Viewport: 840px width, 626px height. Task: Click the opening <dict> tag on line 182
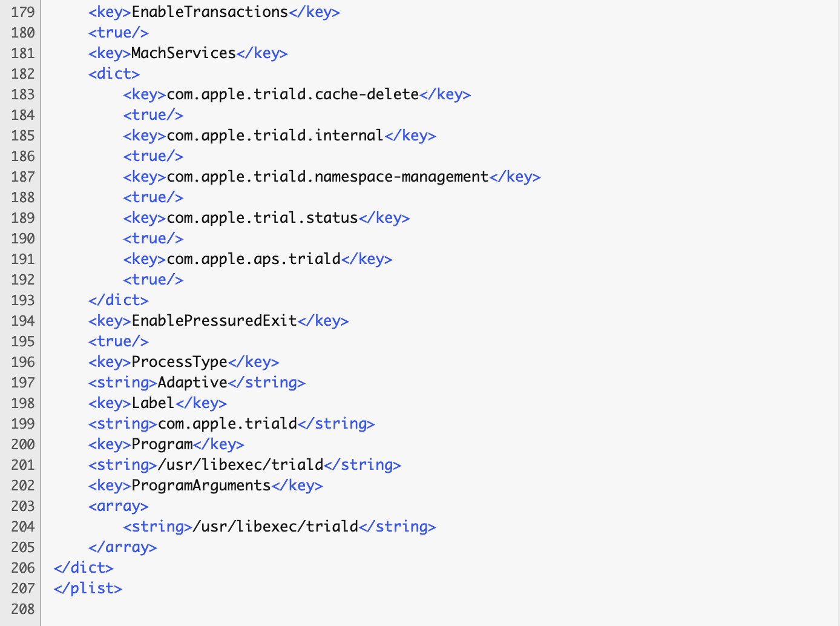pyautogui.click(x=114, y=74)
